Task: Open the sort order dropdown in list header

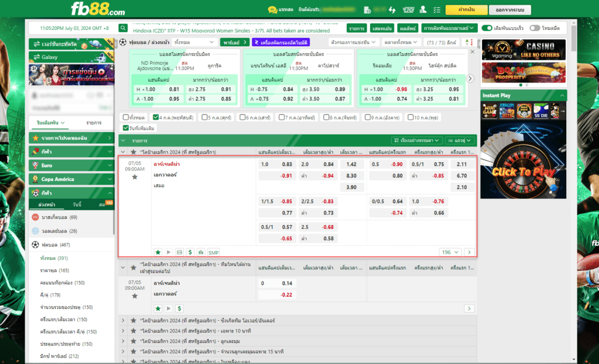Action: (x=416, y=140)
